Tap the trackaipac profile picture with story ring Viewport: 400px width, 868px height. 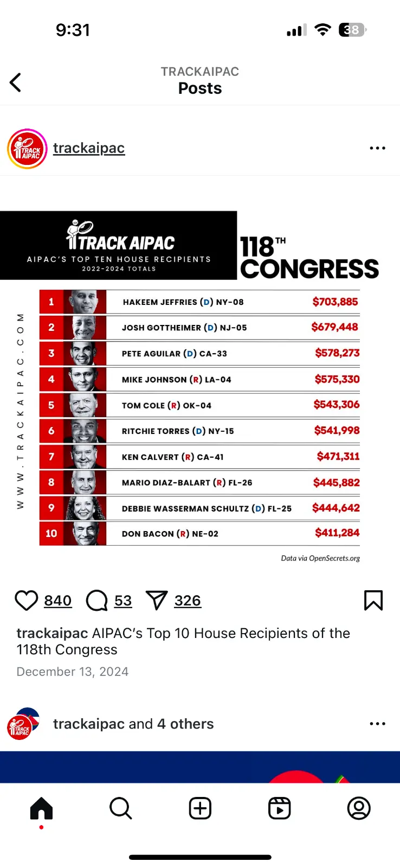pyautogui.click(x=27, y=149)
